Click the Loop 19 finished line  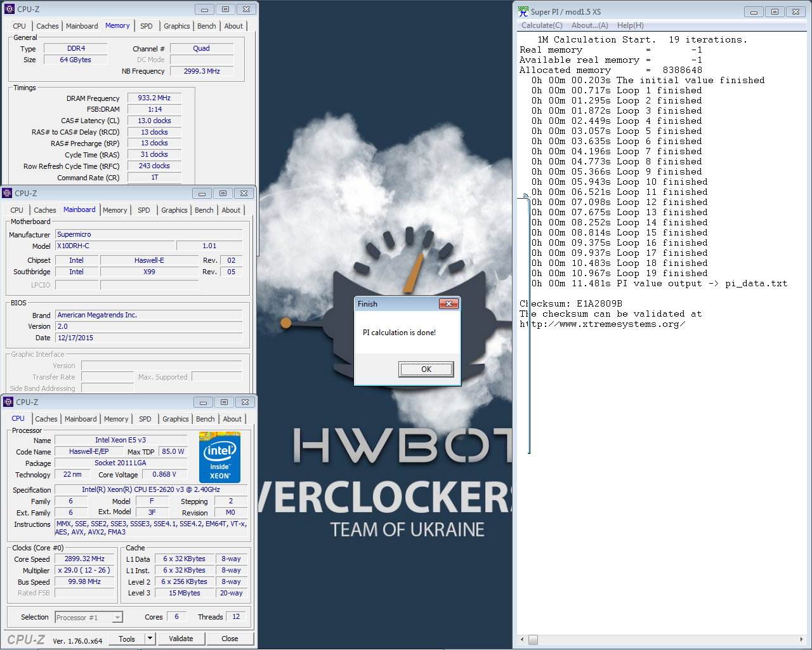620,273
